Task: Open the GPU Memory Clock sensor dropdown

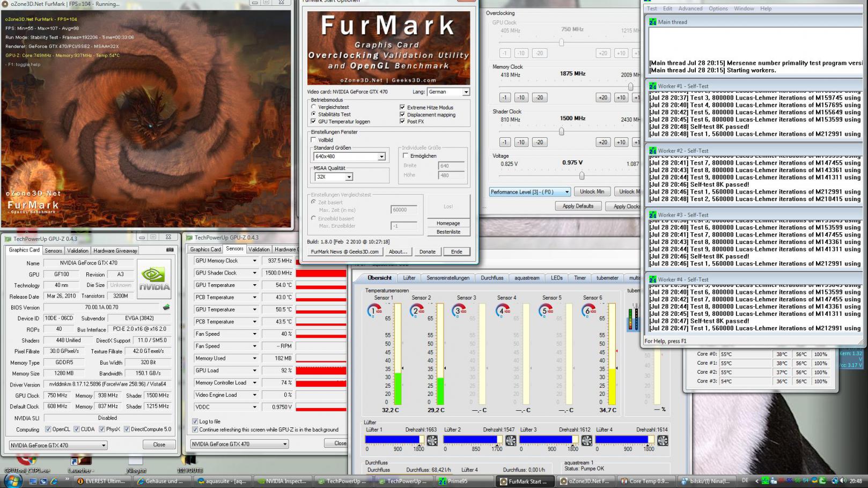Action: point(255,261)
